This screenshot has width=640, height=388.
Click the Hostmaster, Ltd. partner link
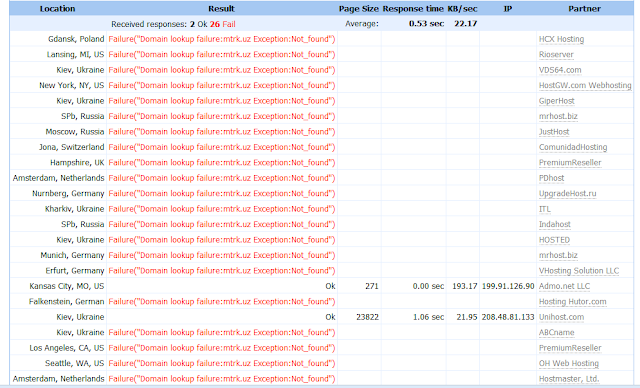[x=569, y=379]
